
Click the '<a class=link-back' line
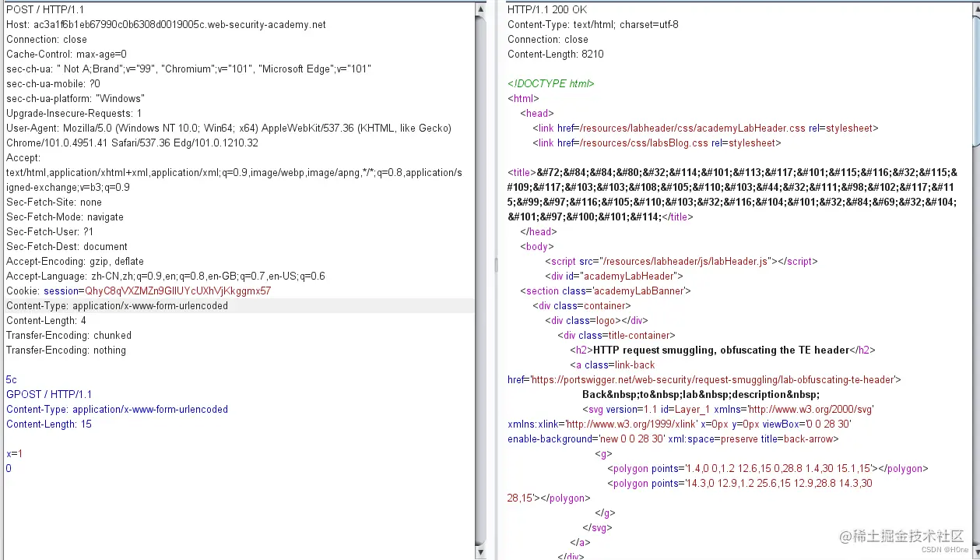613,365
